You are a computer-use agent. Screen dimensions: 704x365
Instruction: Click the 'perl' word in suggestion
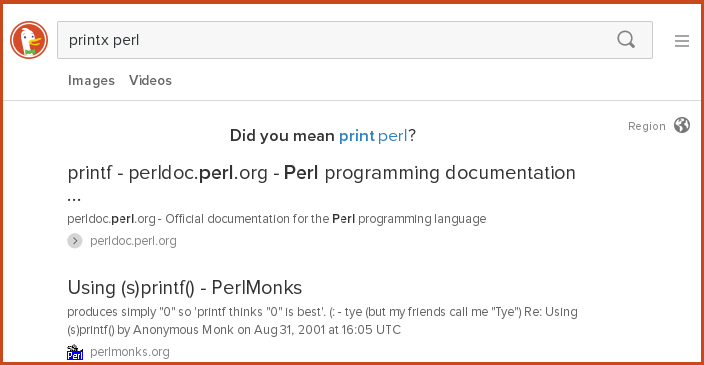coord(392,136)
